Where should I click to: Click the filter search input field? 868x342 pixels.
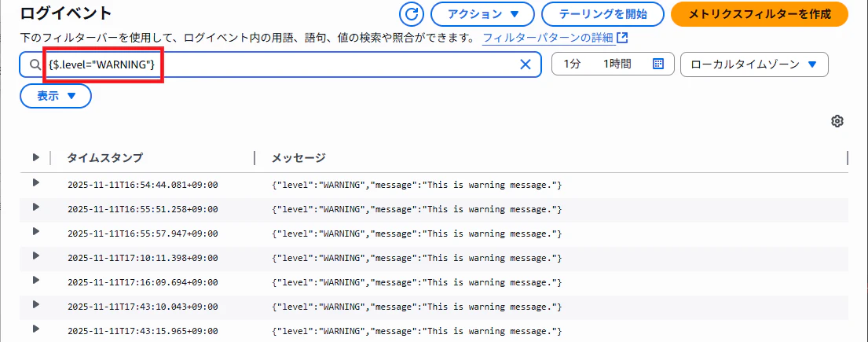coord(280,64)
